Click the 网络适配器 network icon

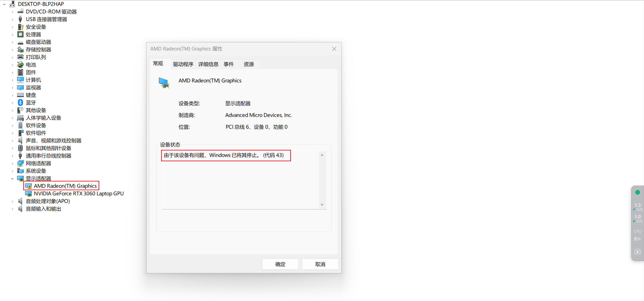[21, 163]
